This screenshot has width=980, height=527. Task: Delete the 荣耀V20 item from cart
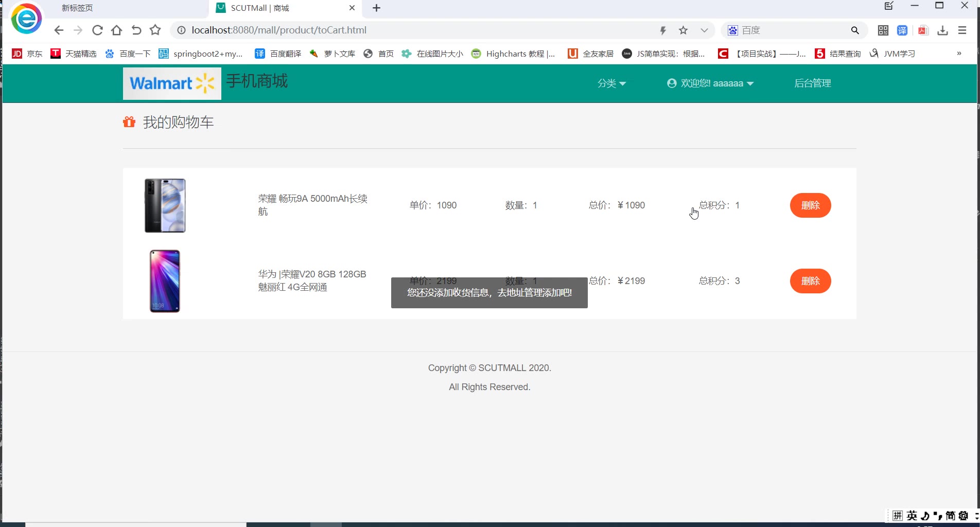[x=811, y=281]
